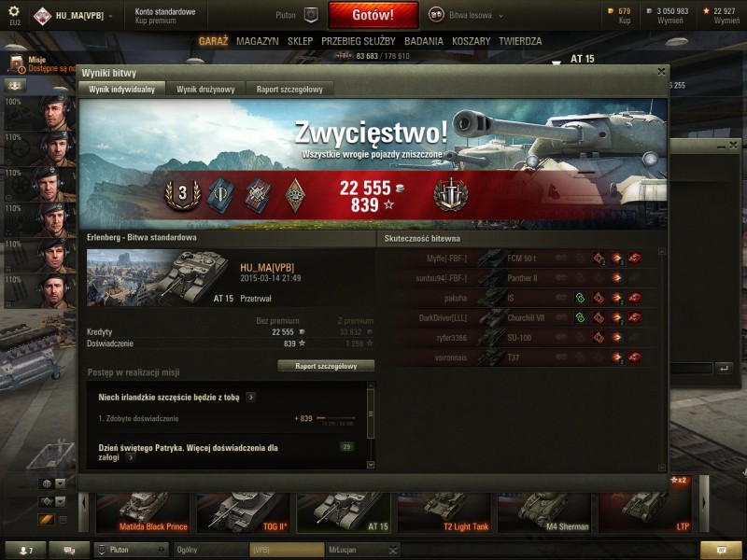Select the TOG II* tank thumbnail
The height and width of the screenshot is (560, 747).
pyautogui.click(x=244, y=512)
